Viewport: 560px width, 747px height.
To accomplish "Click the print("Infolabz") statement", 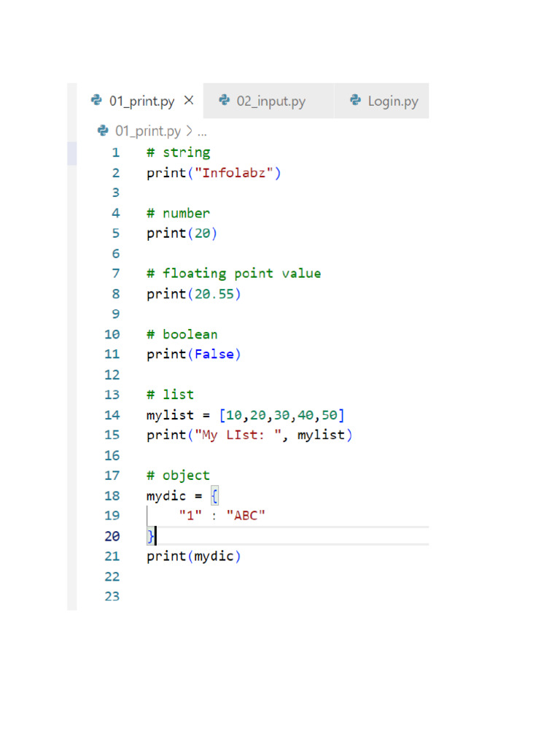I will [214, 172].
